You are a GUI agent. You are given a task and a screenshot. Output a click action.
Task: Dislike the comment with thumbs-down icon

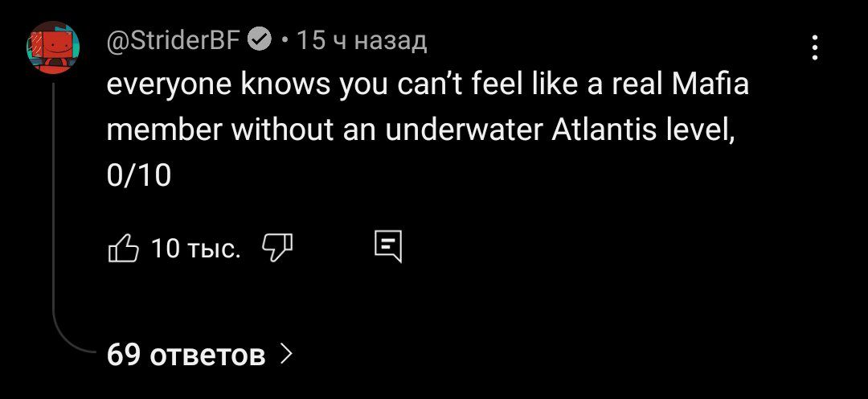[x=278, y=249]
